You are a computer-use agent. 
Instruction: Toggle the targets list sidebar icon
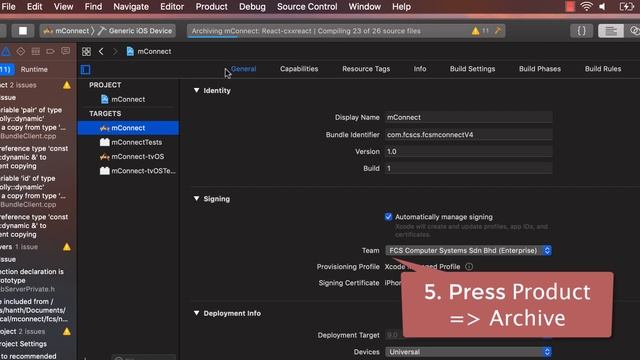click(85, 69)
